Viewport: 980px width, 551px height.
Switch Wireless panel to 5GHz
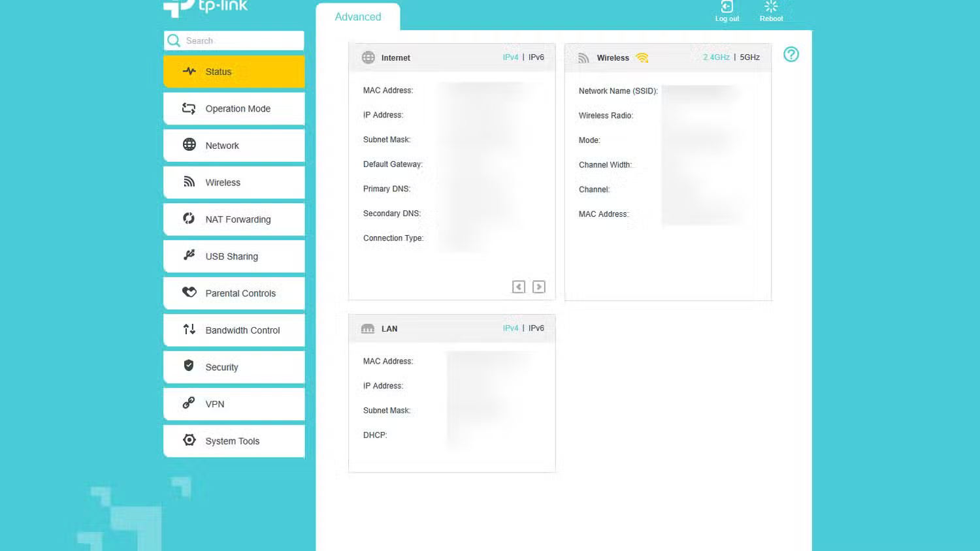(x=749, y=57)
